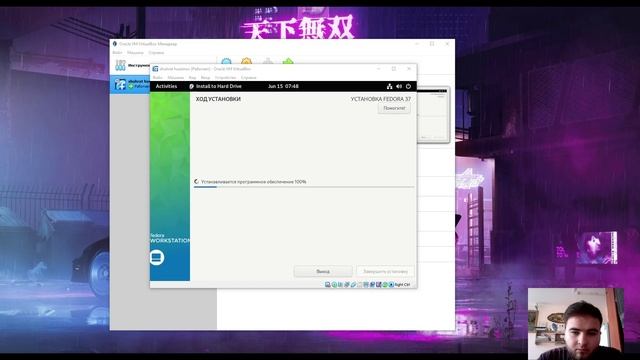Click the УСТАНОВКА FEDORA 37 label
The width and height of the screenshot is (640, 360).
click(x=380, y=99)
